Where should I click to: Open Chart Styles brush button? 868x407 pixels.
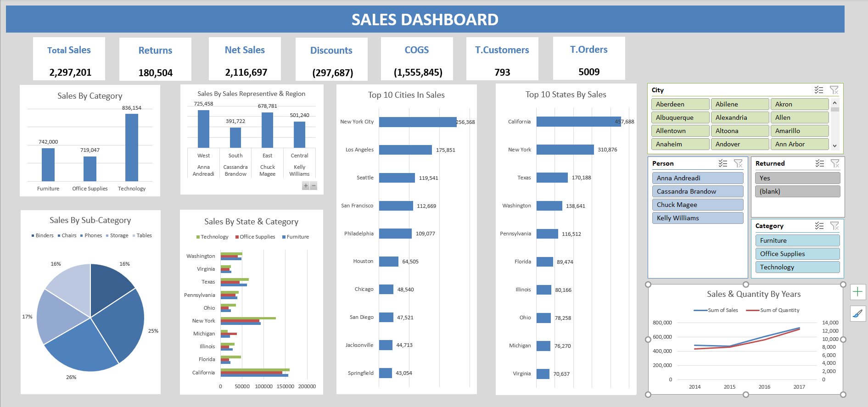tap(857, 314)
